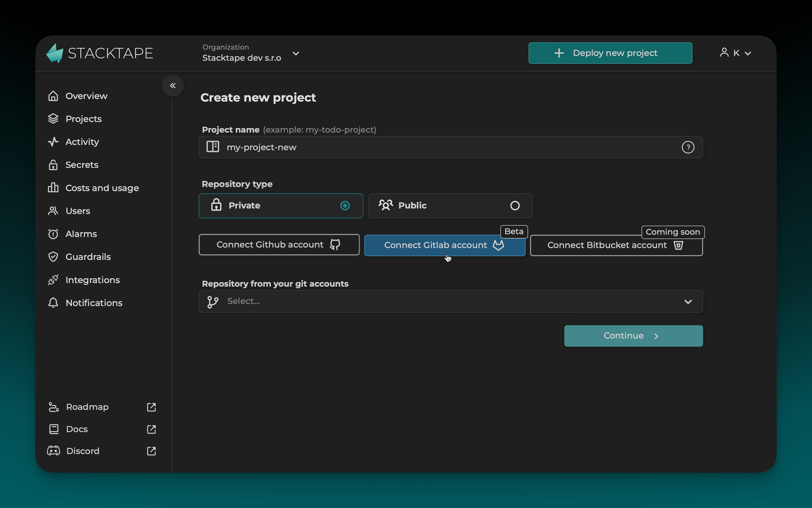Click the Notifications bell icon
The width and height of the screenshot is (812, 508).
(53, 303)
